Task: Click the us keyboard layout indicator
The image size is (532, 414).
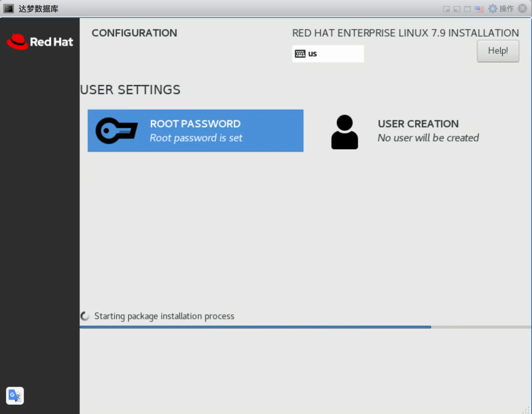Action: (328, 54)
